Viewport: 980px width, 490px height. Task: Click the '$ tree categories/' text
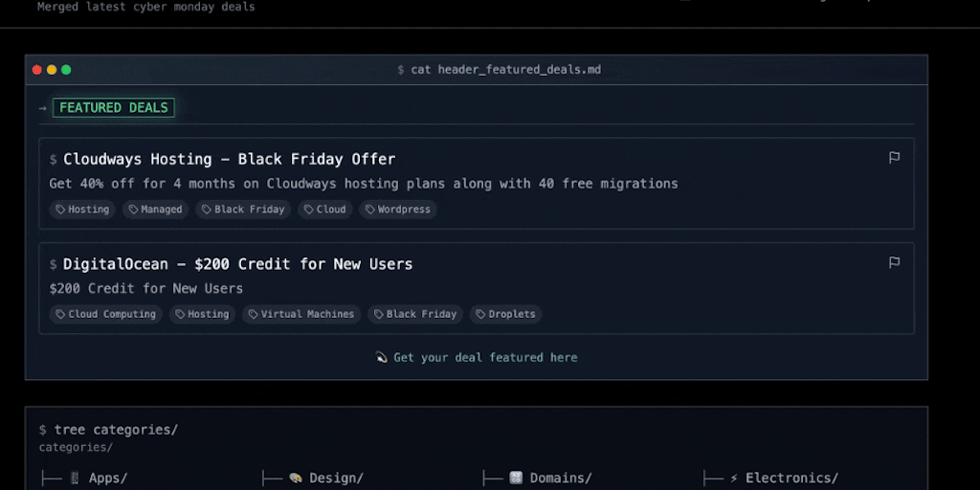click(108, 430)
